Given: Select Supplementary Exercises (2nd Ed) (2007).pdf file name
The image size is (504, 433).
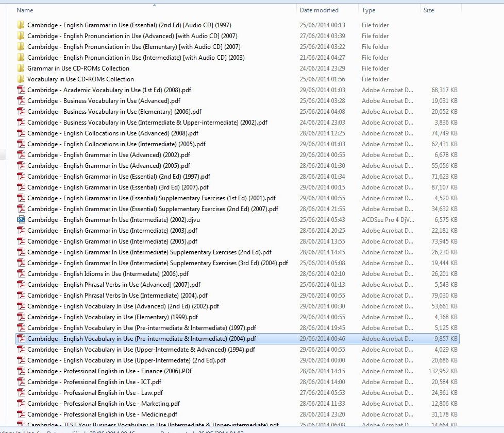Looking at the screenshot, I should click(153, 209).
